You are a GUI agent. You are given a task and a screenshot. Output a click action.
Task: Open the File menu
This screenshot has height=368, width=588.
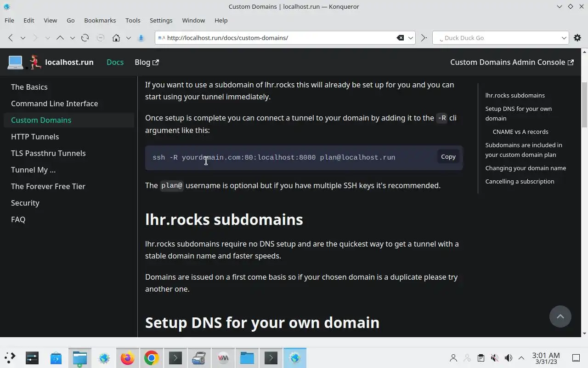[9, 20]
